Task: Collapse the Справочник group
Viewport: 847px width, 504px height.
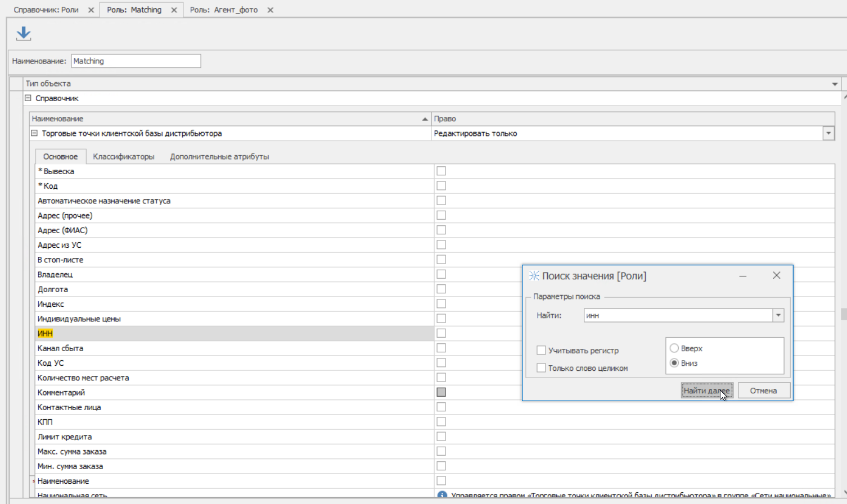Action: 28,98
